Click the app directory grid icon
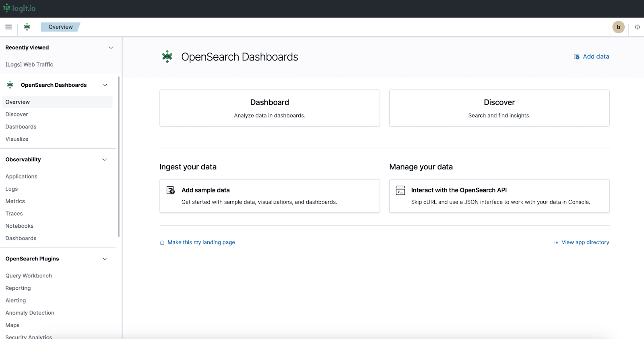 pos(556,243)
